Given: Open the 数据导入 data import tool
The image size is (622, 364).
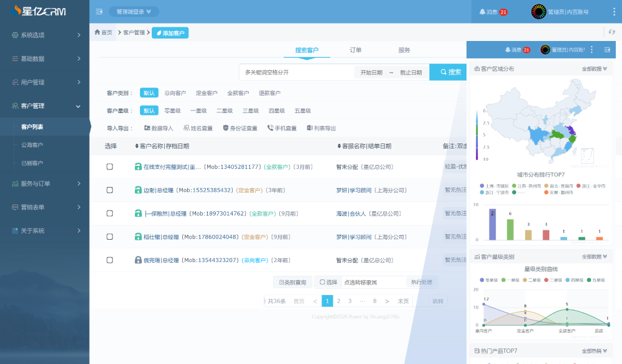Looking at the screenshot, I should point(160,128).
